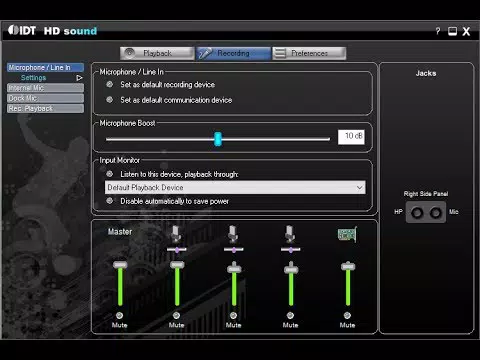Screen dimensions: 480x360
Task: Mute the third microphone channel
Action: [290, 315]
